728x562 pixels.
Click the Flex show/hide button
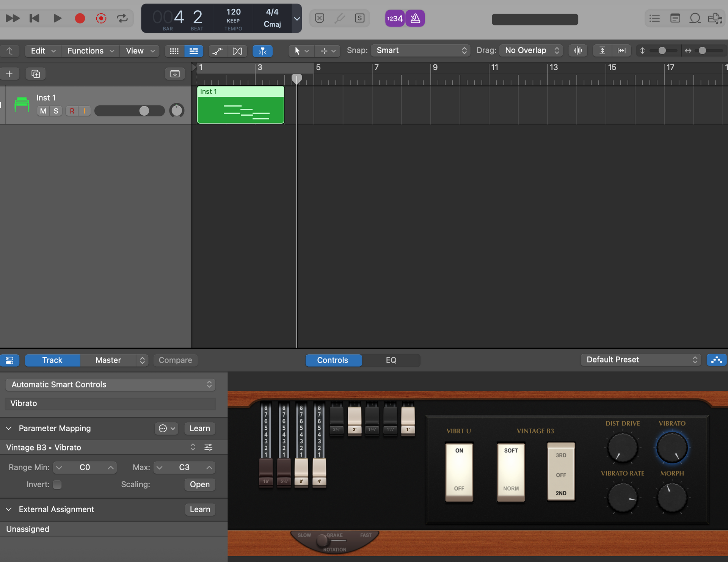(237, 51)
